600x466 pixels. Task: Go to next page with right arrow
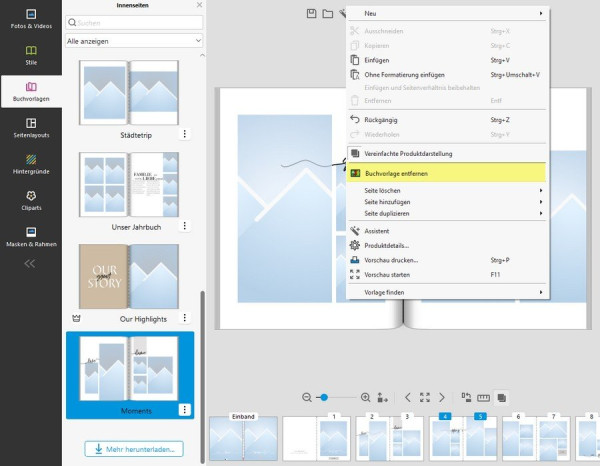pyautogui.click(x=442, y=398)
